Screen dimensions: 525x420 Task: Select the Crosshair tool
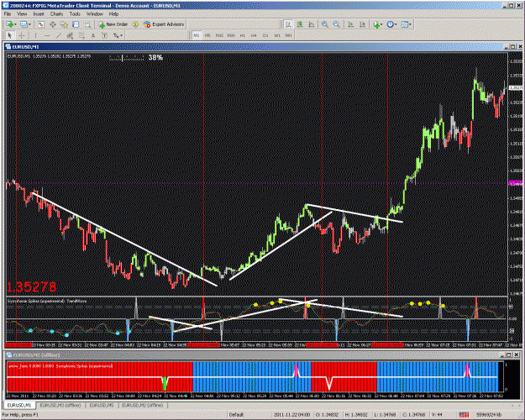[x=22, y=35]
